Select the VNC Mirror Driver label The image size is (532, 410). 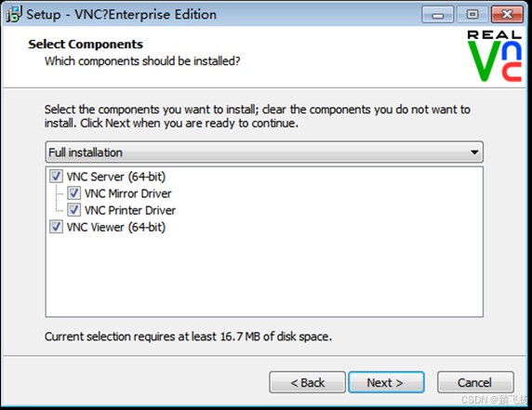click(x=128, y=193)
